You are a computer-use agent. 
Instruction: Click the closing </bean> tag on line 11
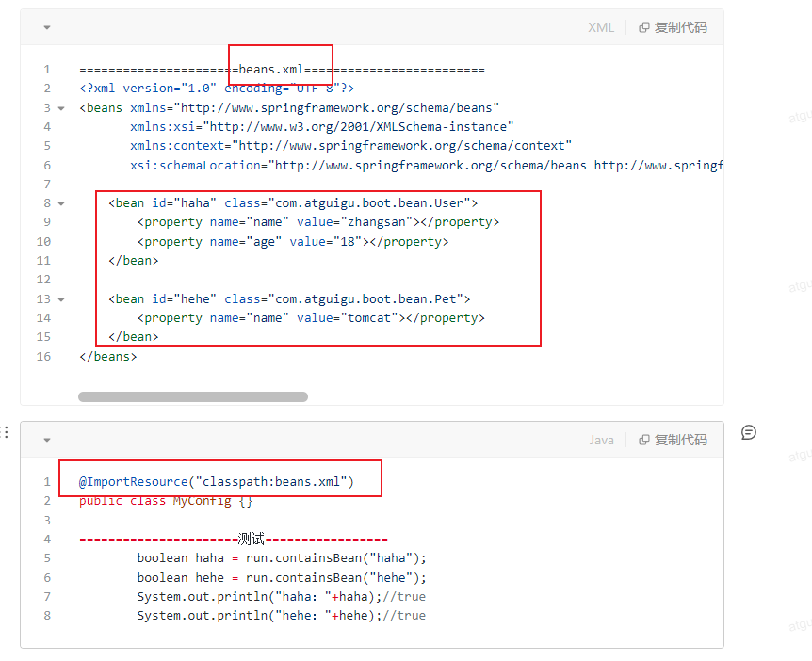134,261
